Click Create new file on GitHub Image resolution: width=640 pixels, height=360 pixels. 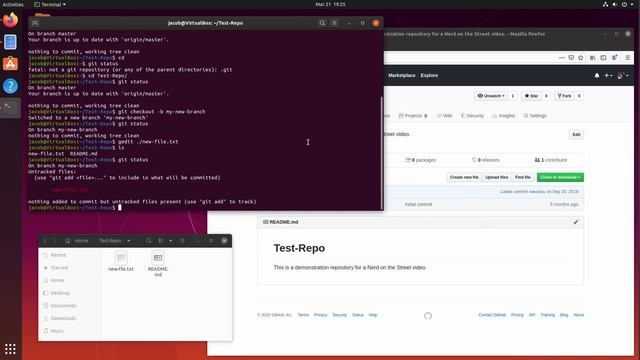click(464, 177)
